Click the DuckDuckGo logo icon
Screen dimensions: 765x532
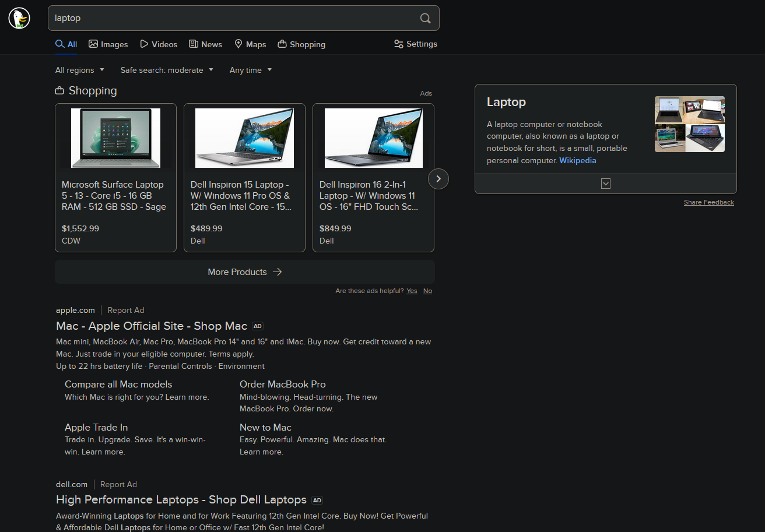coord(19,18)
